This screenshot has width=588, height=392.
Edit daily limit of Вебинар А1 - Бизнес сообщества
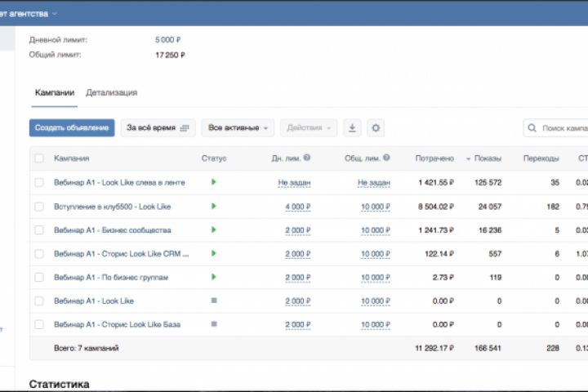point(298,230)
